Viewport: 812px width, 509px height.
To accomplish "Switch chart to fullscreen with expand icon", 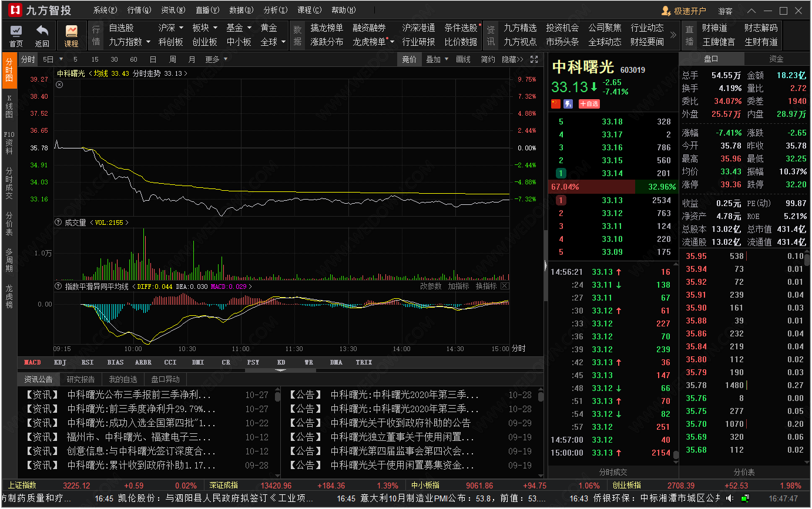I will point(533,59).
